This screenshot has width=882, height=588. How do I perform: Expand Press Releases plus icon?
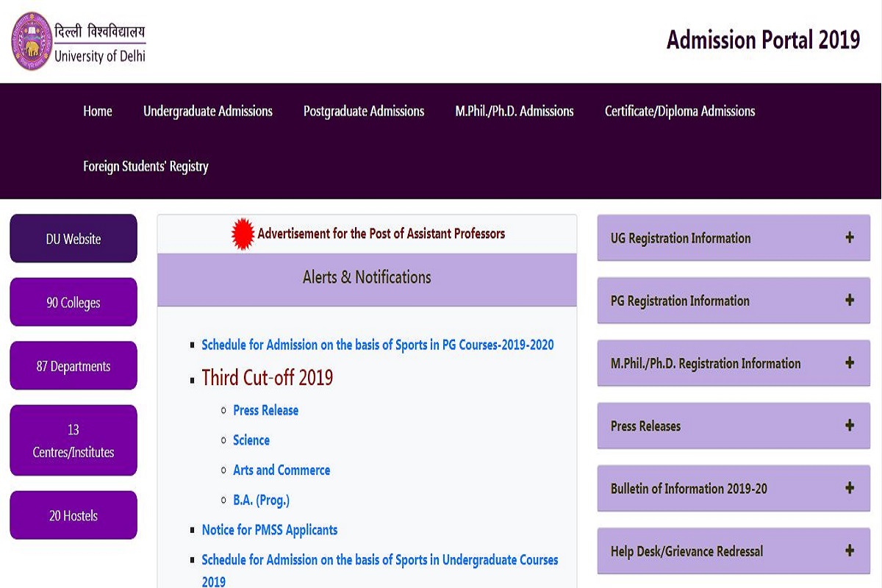tap(850, 425)
